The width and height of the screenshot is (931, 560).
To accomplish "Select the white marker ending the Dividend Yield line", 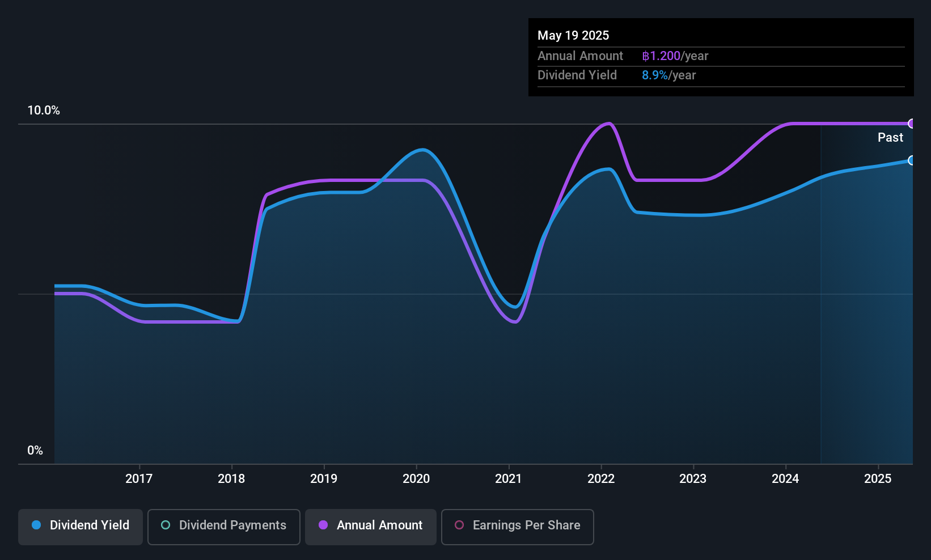I will (x=911, y=161).
